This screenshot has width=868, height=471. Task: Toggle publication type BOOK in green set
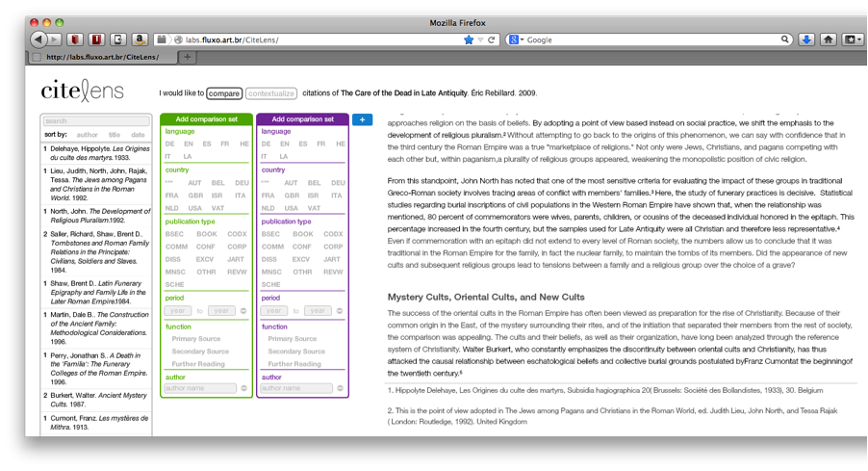[x=207, y=234]
